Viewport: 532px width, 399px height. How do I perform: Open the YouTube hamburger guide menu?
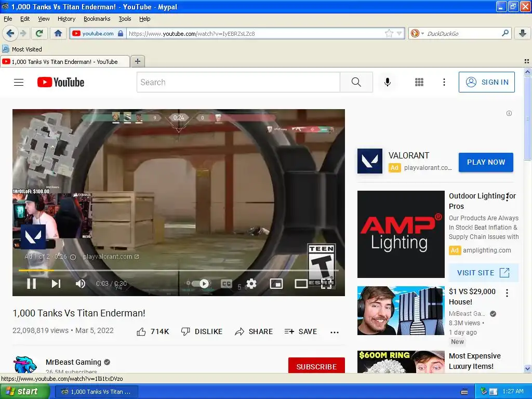[x=19, y=82]
